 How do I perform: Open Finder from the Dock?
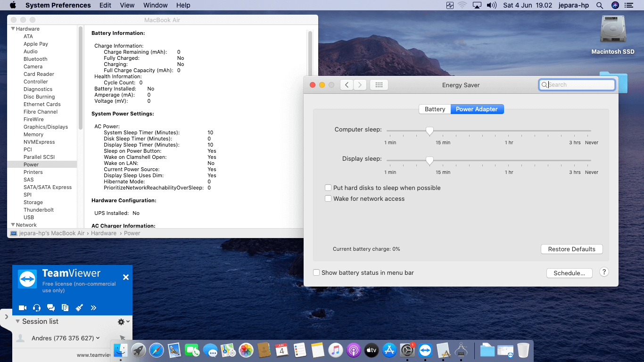click(x=121, y=350)
